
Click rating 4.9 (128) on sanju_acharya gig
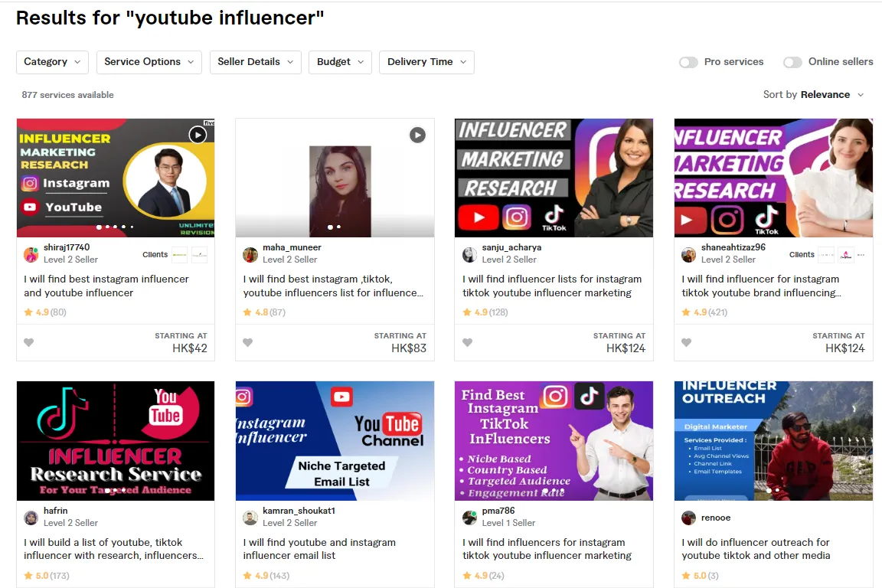485,312
